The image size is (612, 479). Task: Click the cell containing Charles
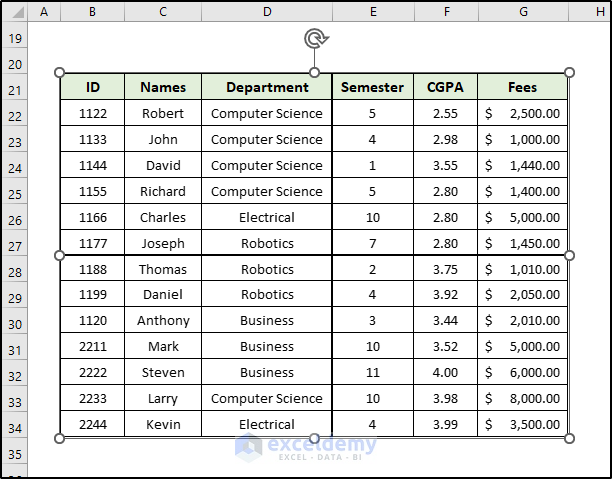click(x=163, y=217)
